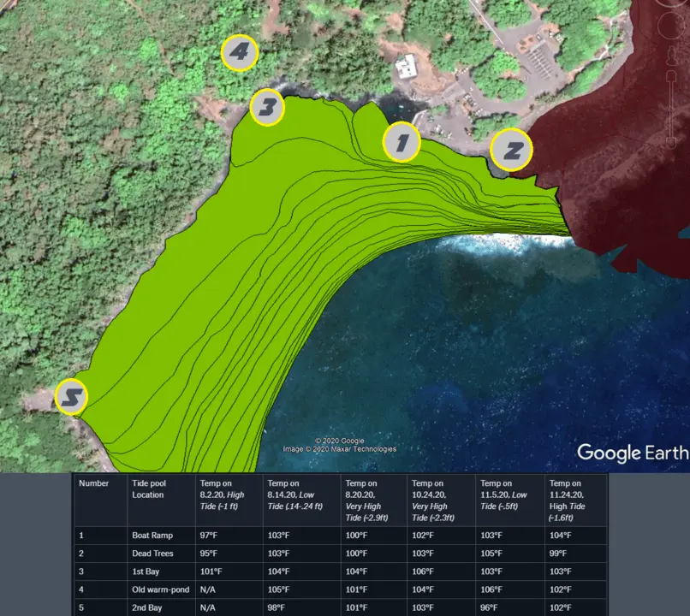Click the number 1 Boat Ramp marker

coord(402,142)
